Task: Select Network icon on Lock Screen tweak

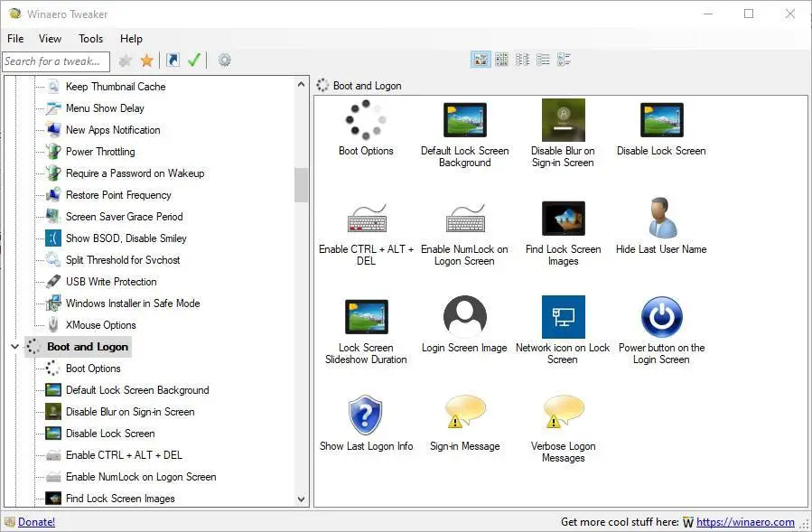Action: point(563,317)
